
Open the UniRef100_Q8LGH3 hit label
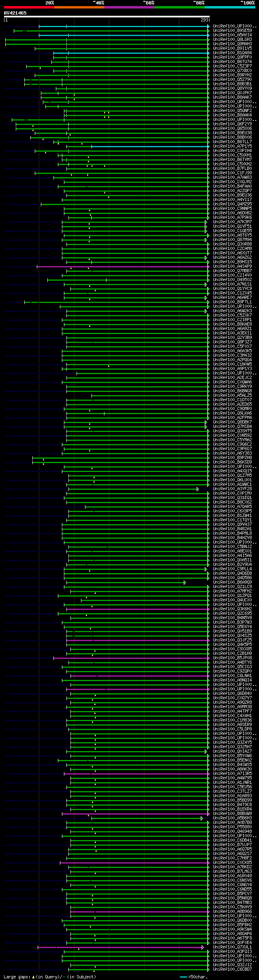pyautogui.click(x=232, y=40)
